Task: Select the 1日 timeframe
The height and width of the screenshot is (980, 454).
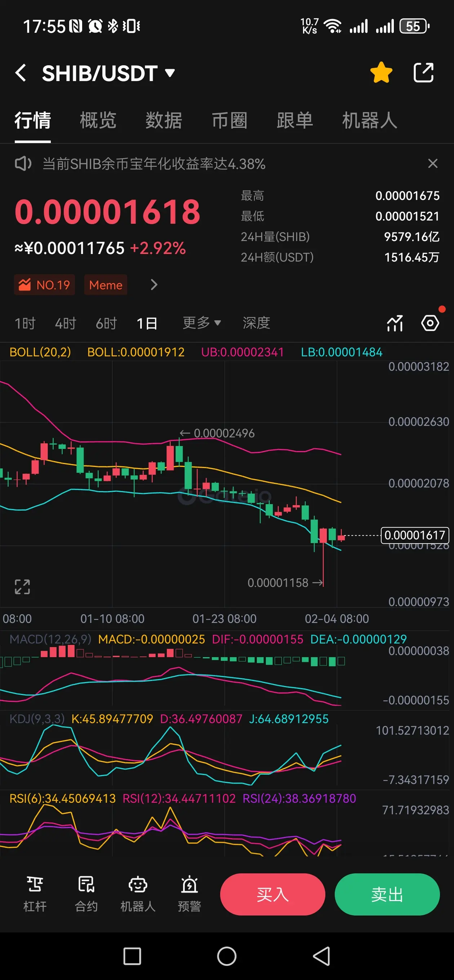Action: tap(147, 324)
